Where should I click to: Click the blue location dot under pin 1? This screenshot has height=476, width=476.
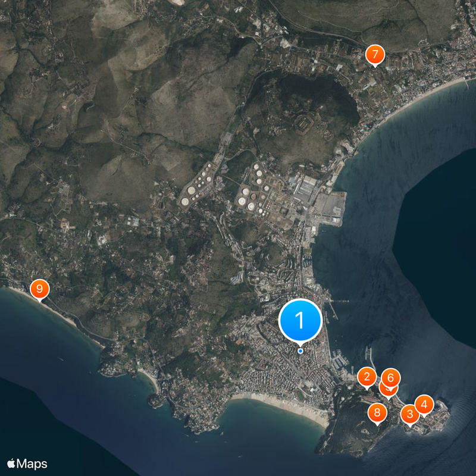300,351
